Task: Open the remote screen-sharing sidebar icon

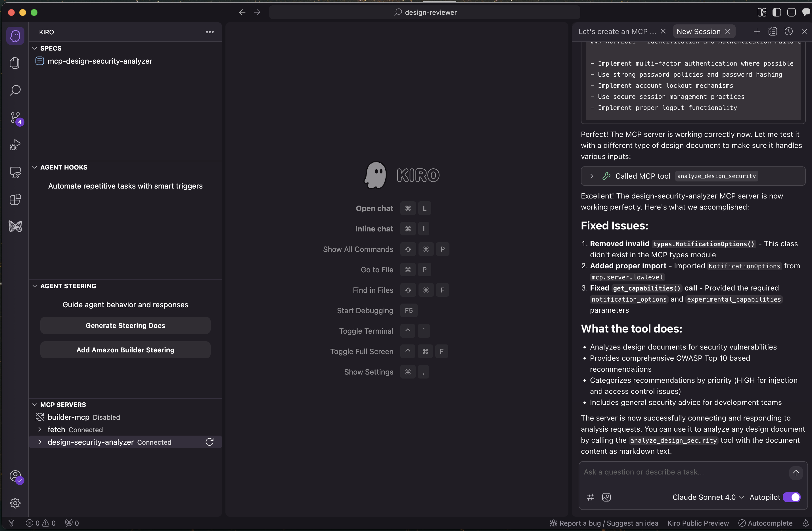Action: pos(15,172)
